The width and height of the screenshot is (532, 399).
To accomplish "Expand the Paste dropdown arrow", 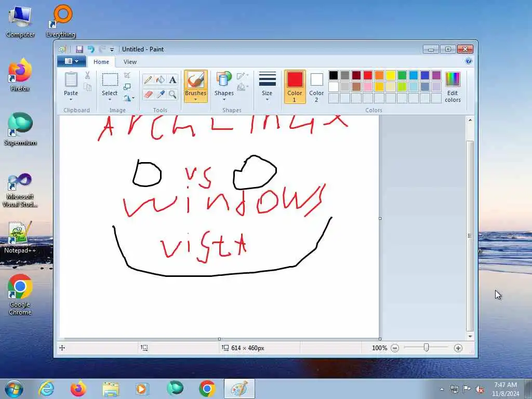I will pos(71,100).
